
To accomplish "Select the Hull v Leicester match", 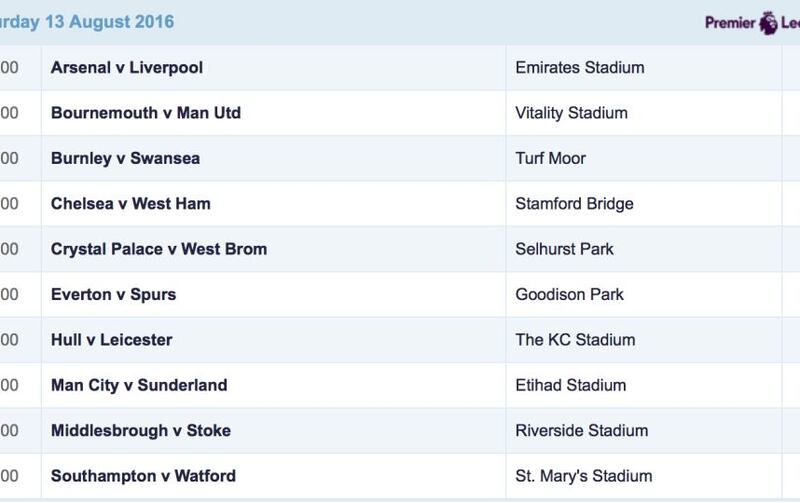I will [111, 340].
